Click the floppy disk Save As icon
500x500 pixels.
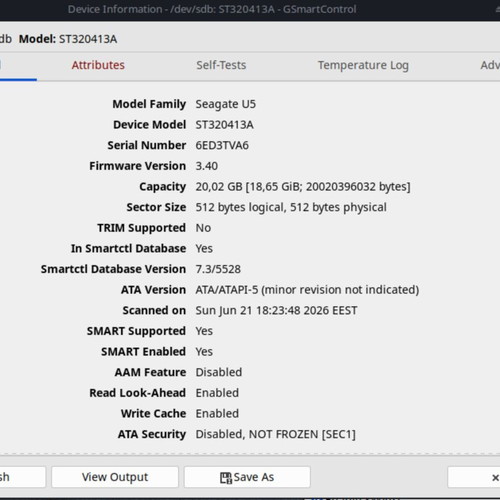point(226,478)
